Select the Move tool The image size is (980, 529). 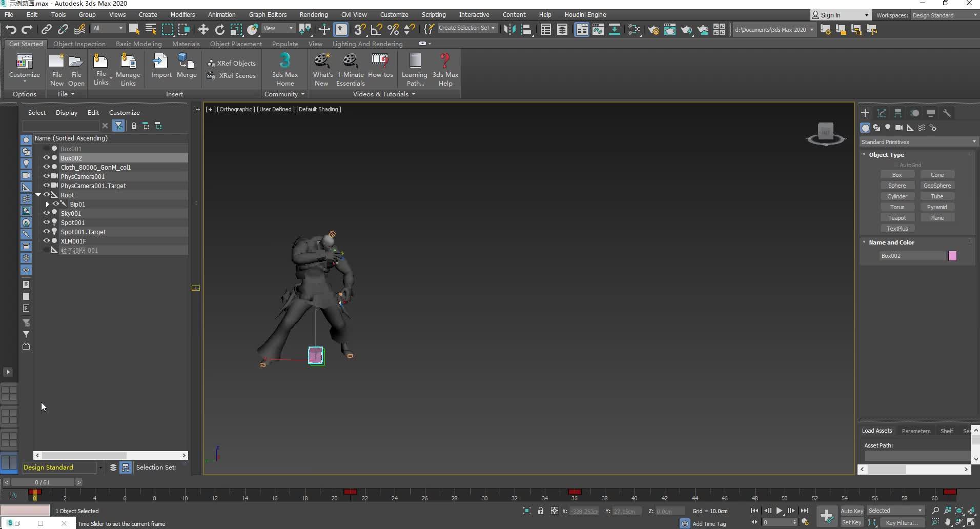[x=203, y=29]
